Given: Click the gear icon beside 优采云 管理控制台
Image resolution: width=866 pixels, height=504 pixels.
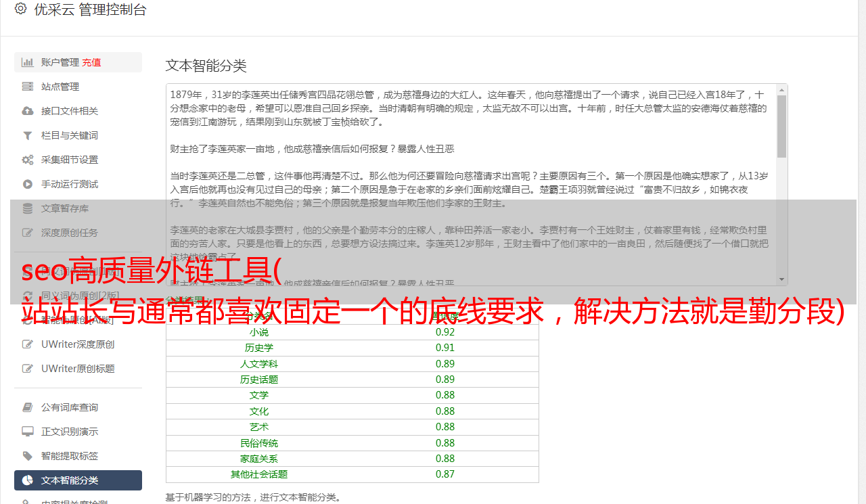Looking at the screenshot, I should pyautogui.click(x=20, y=9).
